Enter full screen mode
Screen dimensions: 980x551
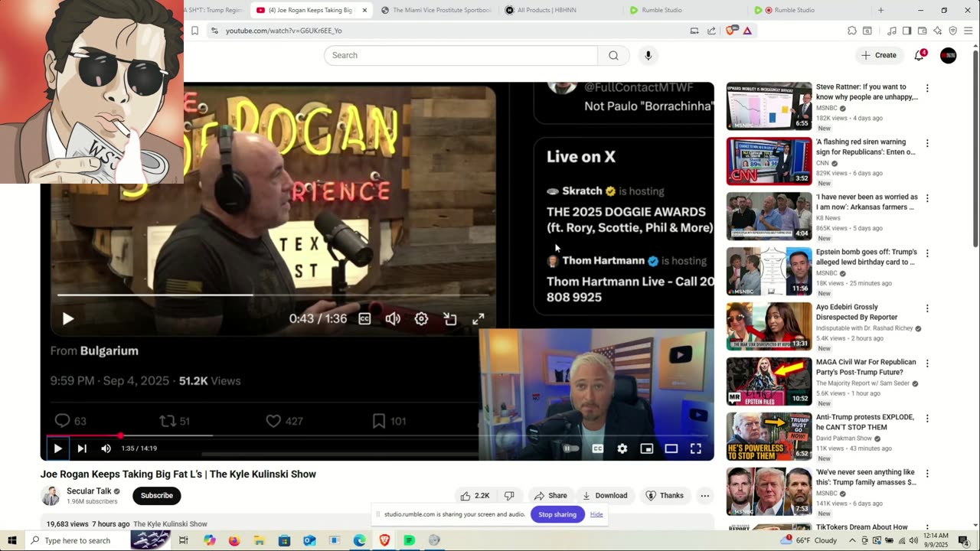tap(696, 448)
